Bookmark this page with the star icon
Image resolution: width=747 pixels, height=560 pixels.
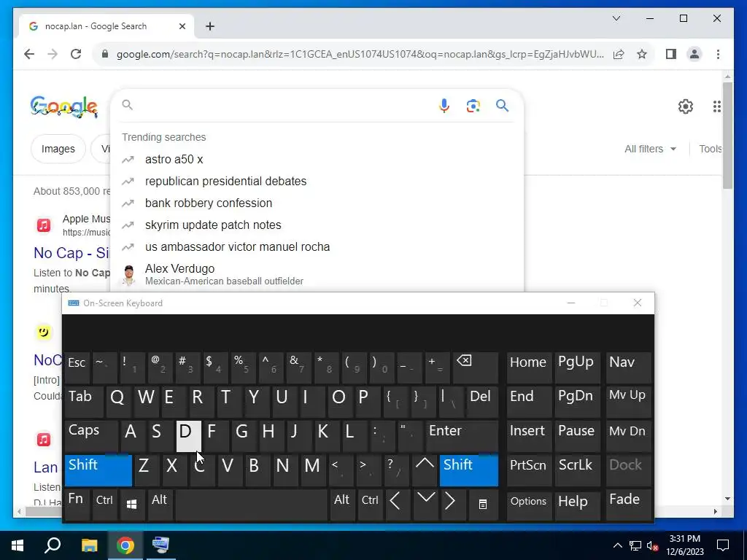tap(642, 54)
